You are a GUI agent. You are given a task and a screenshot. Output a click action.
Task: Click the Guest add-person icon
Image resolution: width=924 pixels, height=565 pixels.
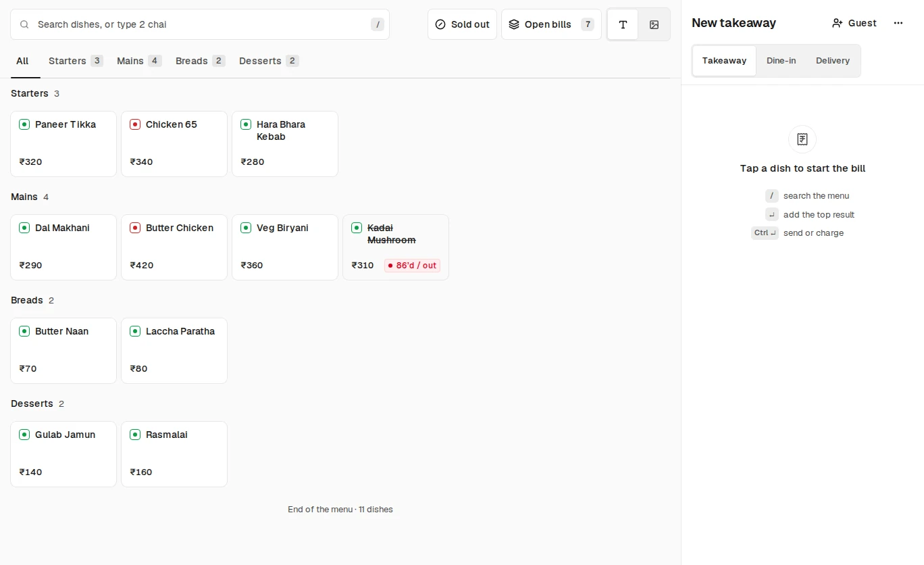coord(838,23)
